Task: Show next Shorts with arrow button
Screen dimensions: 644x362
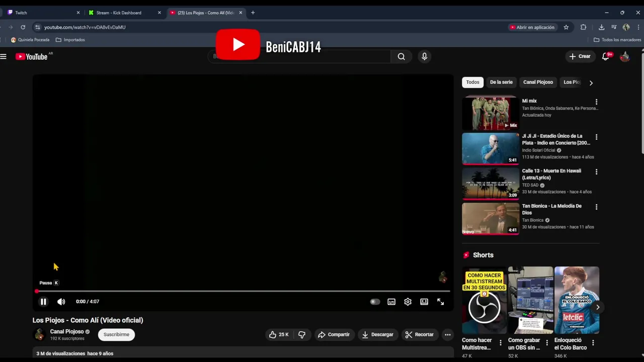Action: 598,307
